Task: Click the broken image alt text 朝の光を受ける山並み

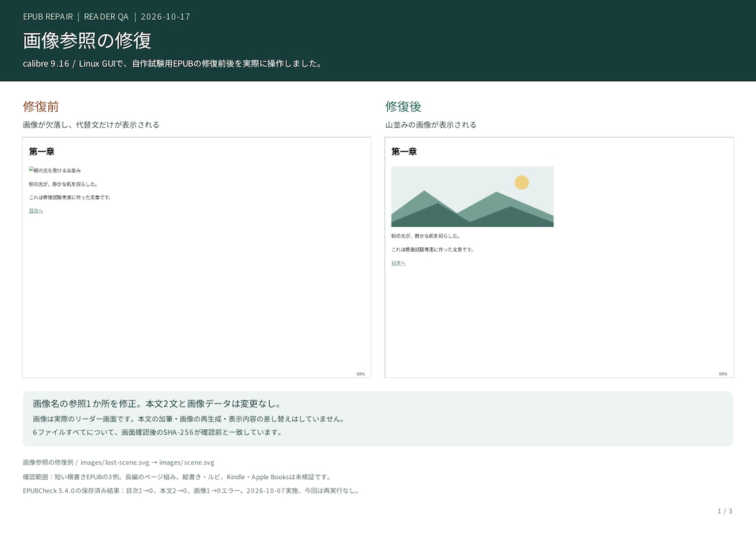Action: point(55,170)
